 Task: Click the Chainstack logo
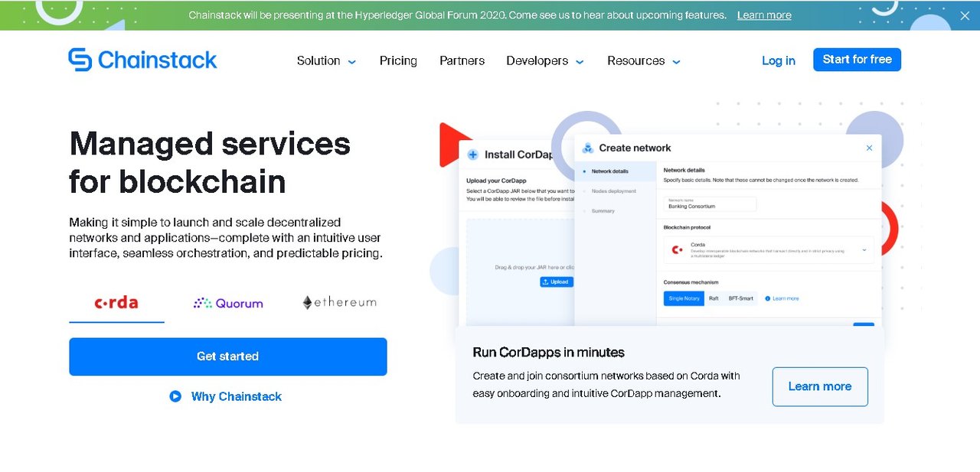click(x=142, y=60)
